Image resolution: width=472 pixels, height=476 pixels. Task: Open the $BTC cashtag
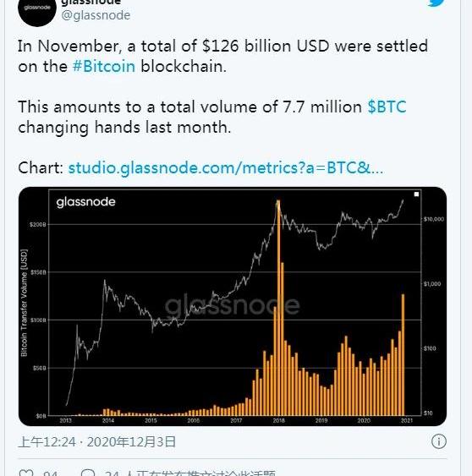point(387,107)
